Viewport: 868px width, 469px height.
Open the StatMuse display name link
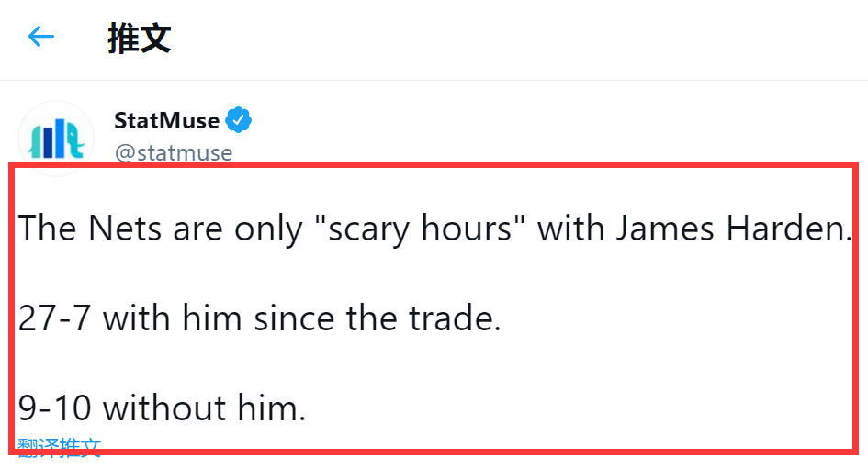pos(166,120)
